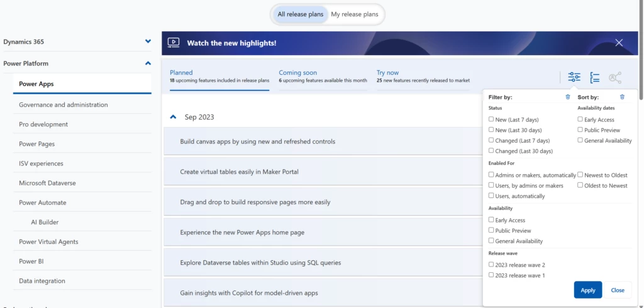The width and height of the screenshot is (644, 308).
Task: Collapse the Sep 2023 feature group
Action: point(173,117)
